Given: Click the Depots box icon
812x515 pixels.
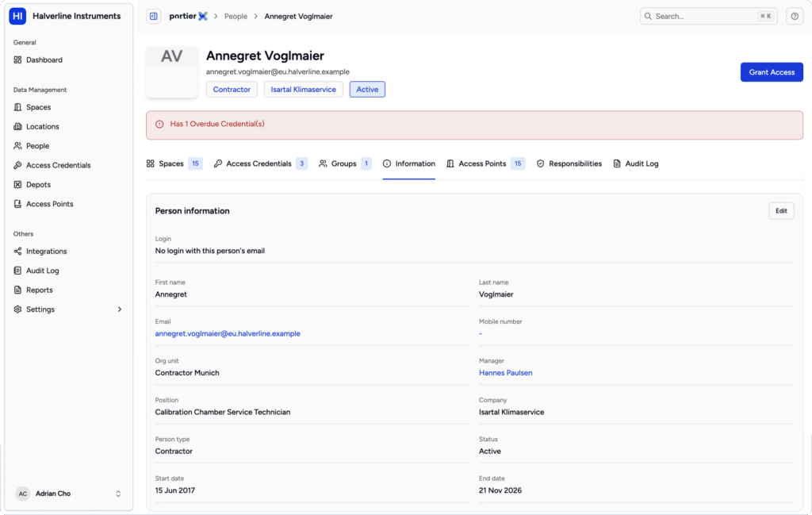Looking at the screenshot, I should click(17, 184).
